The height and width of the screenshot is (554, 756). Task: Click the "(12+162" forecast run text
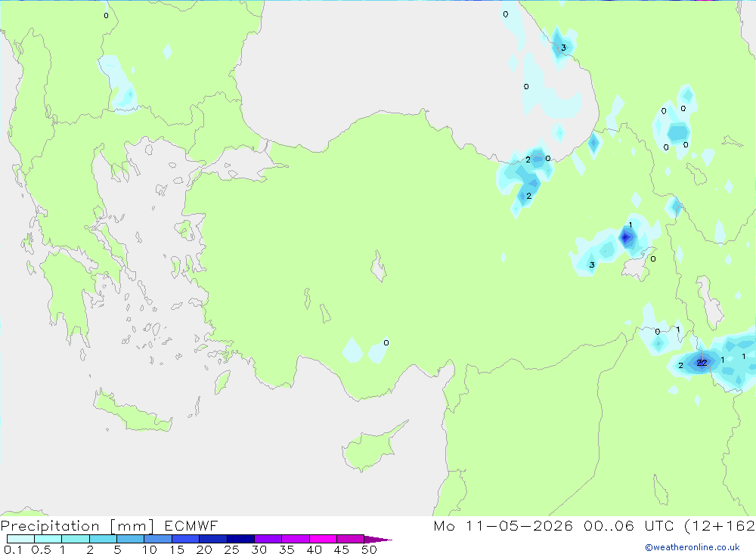click(x=720, y=525)
